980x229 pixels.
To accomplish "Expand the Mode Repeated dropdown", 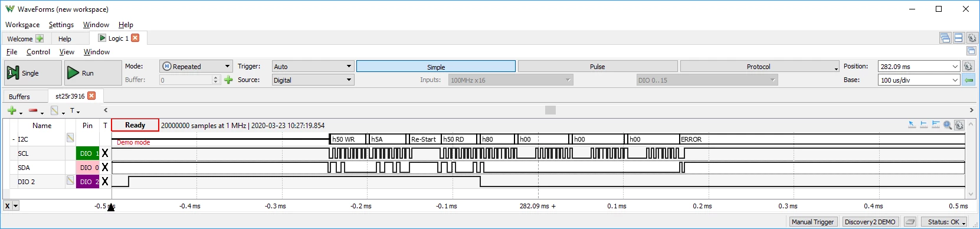I will 196,66.
